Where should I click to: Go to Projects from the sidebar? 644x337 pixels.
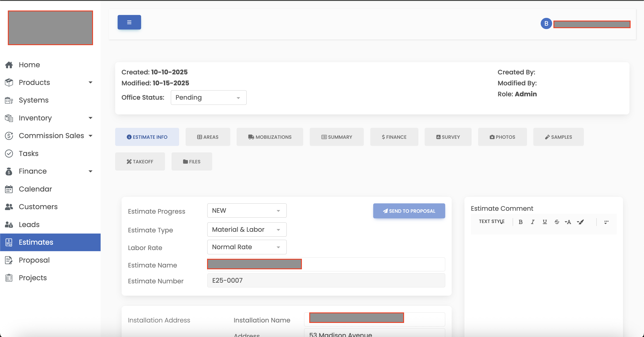coord(32,278)
